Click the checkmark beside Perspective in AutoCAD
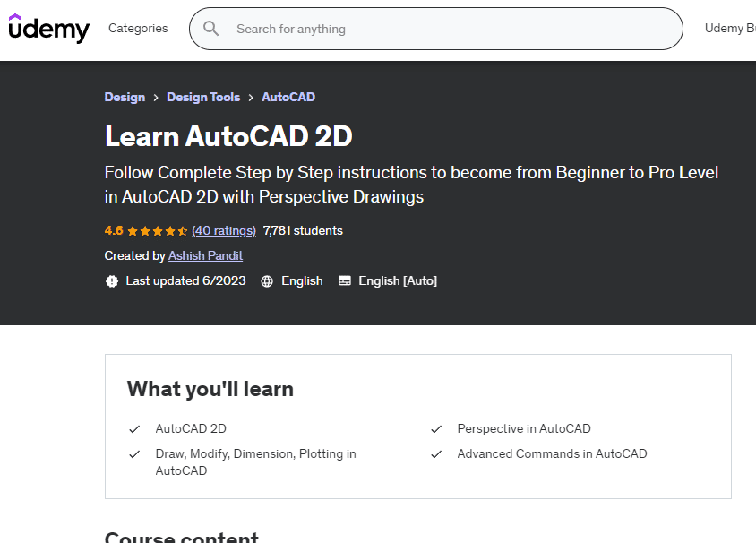Screen dimensions: 756x543 pos(436,429)
